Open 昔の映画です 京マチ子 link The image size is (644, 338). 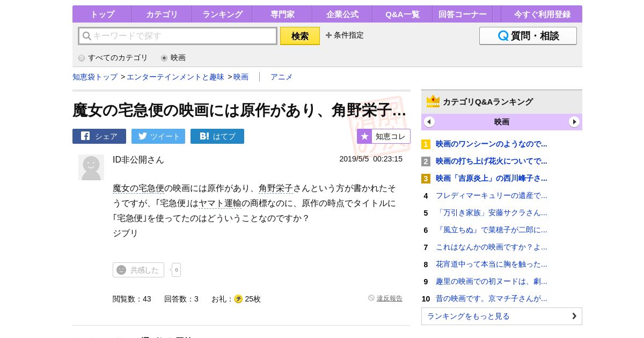click(492, 298)
